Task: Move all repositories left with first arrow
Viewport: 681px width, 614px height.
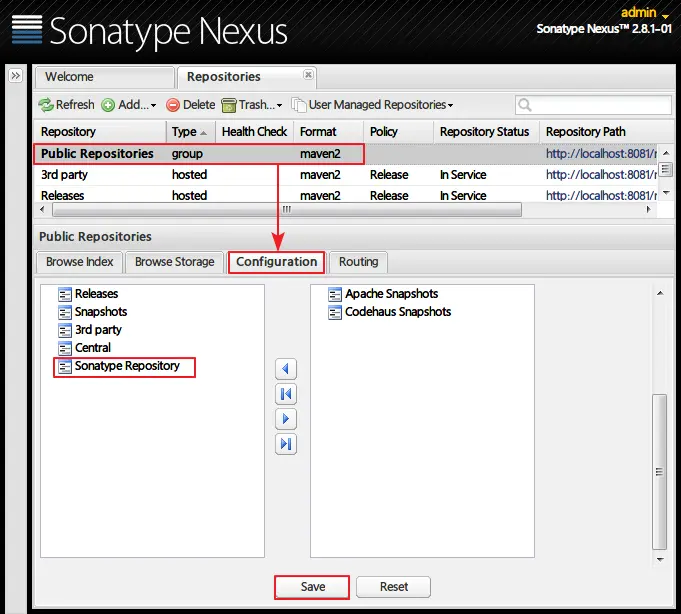Action: coord(286,394)
